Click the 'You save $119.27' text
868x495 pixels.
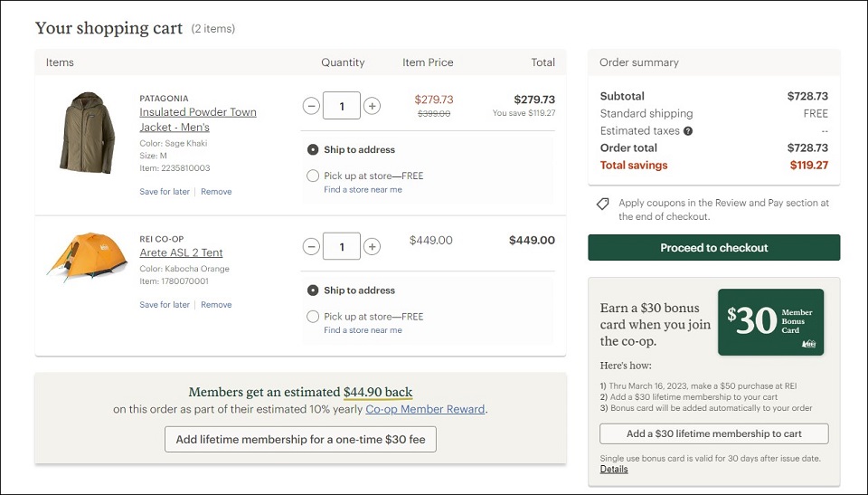[x=524, y=113]
